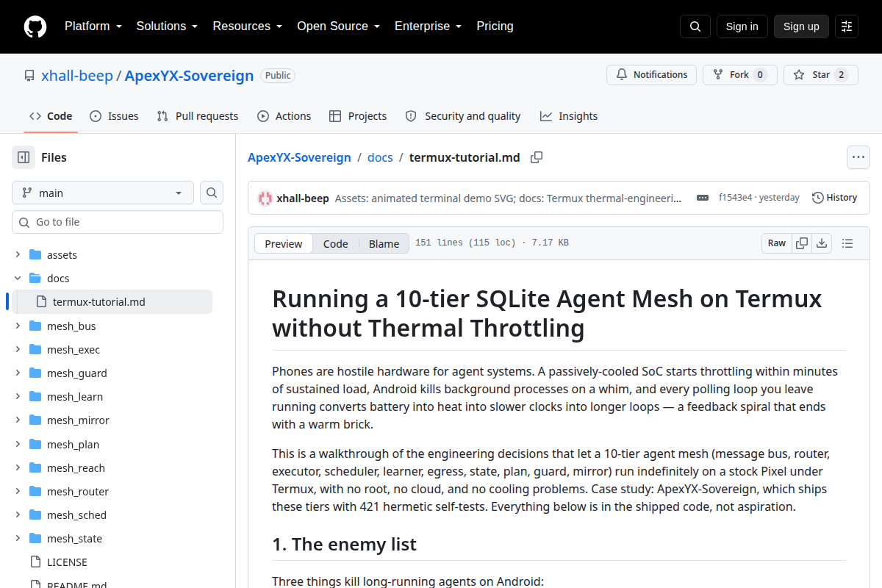
Task: Click the assets folder icon
Action: point(35,255)
